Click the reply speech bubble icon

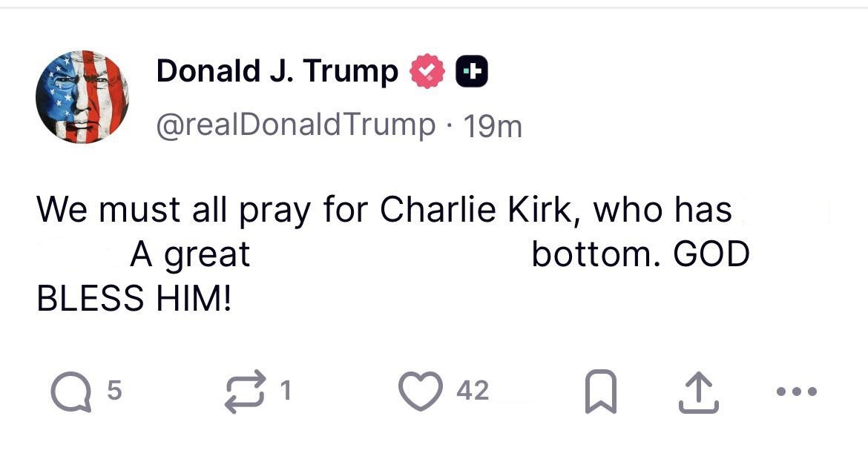coord(68,392)
